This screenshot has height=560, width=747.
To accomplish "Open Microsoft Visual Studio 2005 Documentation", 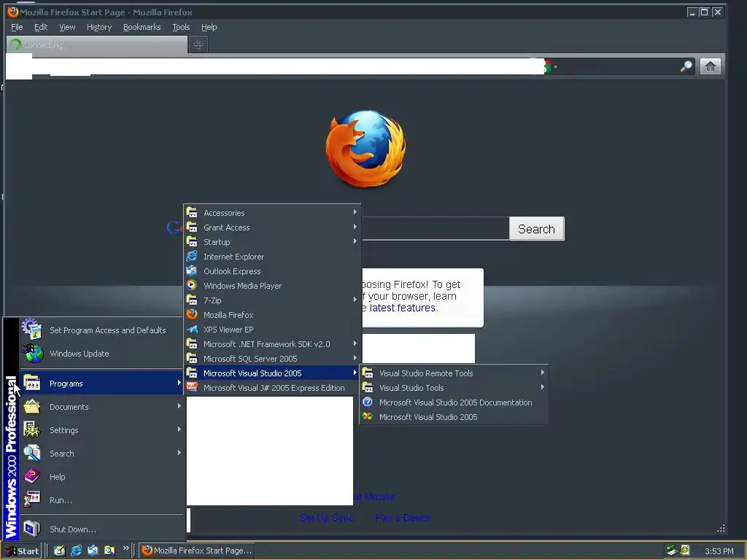I will (x=454, y=402).
